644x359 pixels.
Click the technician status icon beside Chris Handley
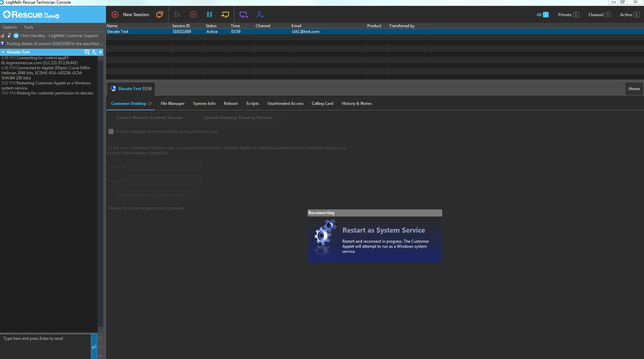(x=3, y=36)
